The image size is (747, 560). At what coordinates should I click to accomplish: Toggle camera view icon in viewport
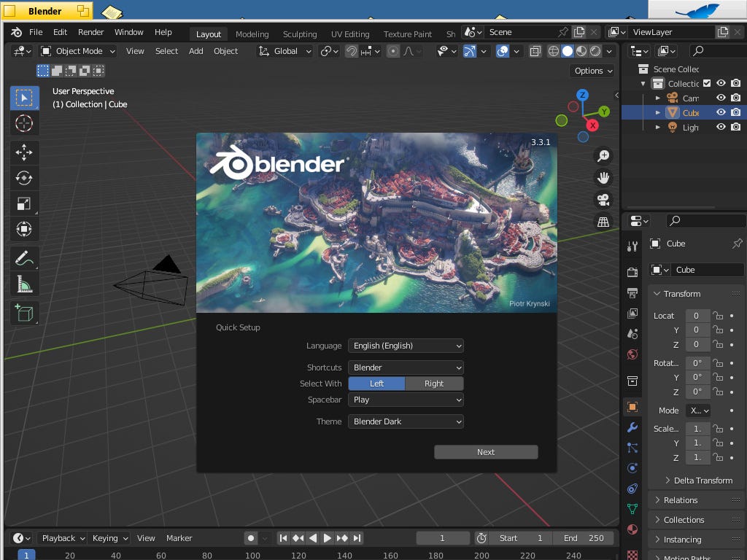click(x=603, y=200)
